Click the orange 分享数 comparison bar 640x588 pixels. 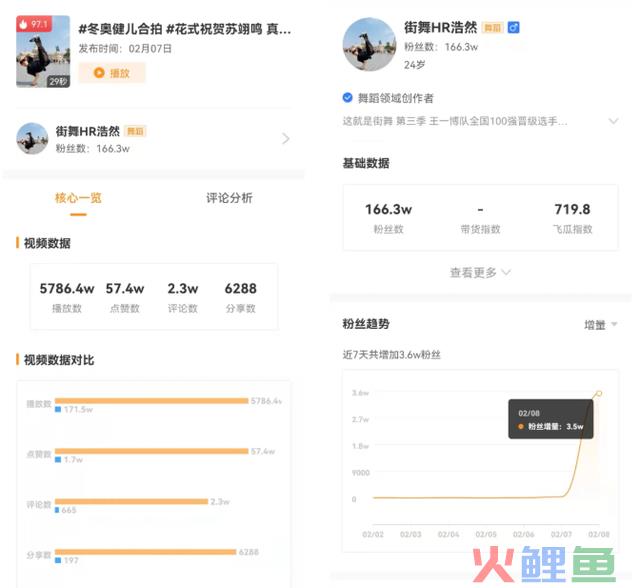coord(145,552)
